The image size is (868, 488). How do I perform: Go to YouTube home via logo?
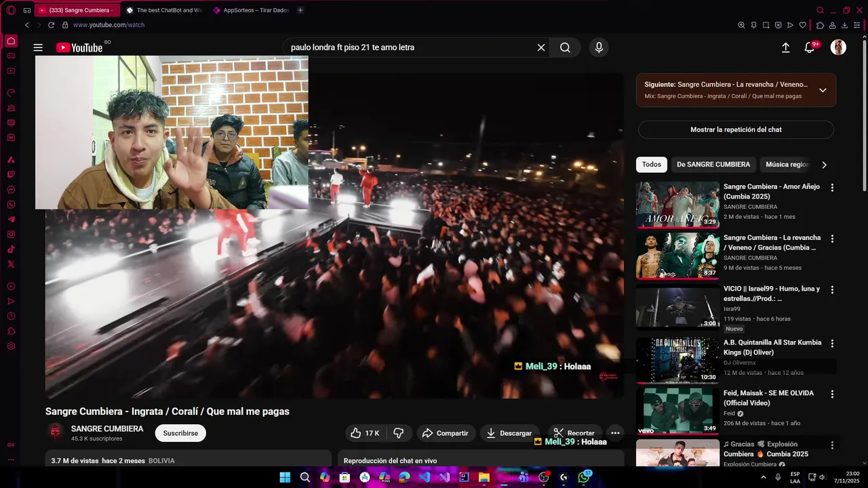point(79,47)
